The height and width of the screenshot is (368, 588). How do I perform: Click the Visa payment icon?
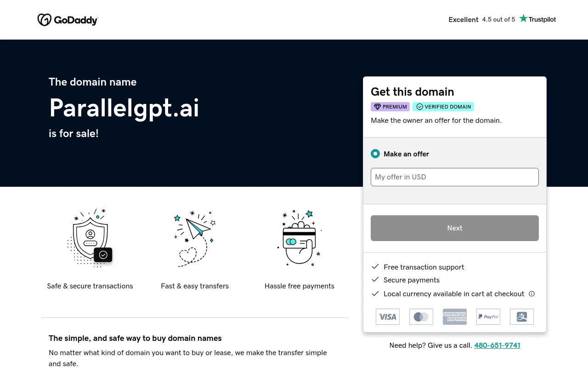[388, 316]
